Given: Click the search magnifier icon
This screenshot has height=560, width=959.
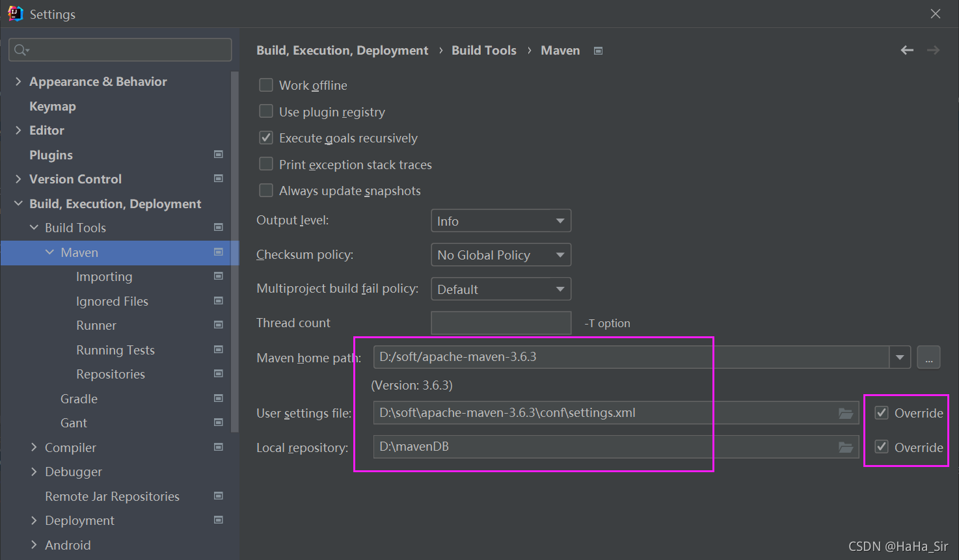Looking at the screenshot, I should click(x=21, y=50).
